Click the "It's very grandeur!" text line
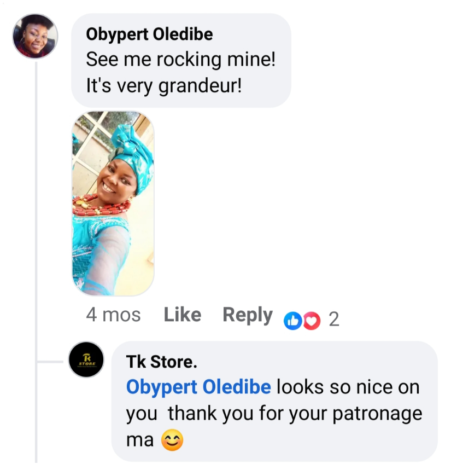Viewport: 457px width, 476px height. tap(163, 86)
